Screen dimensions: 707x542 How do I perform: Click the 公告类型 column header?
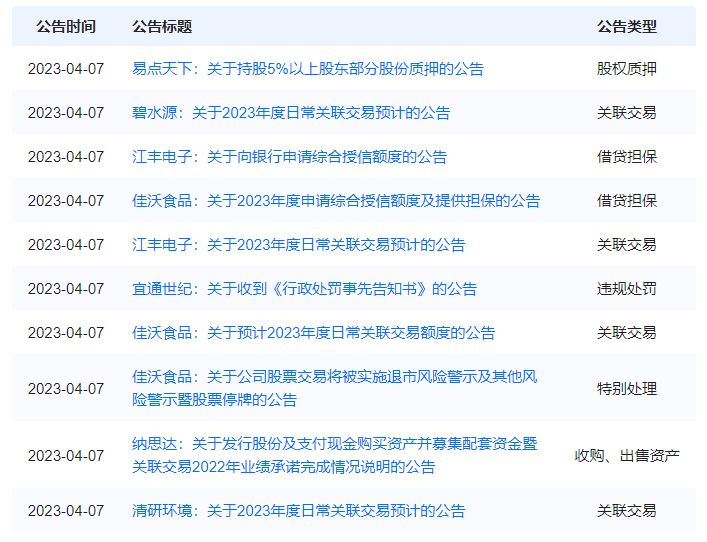click(x=627, y=26)
